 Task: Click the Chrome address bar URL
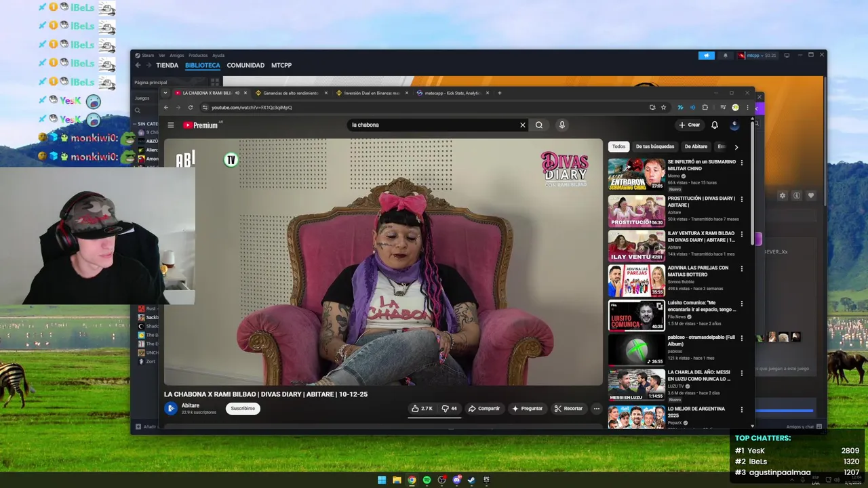252,107
